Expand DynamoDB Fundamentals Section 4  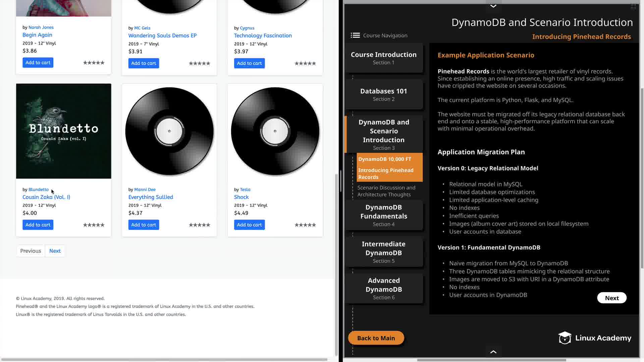(x=384, y=215)
